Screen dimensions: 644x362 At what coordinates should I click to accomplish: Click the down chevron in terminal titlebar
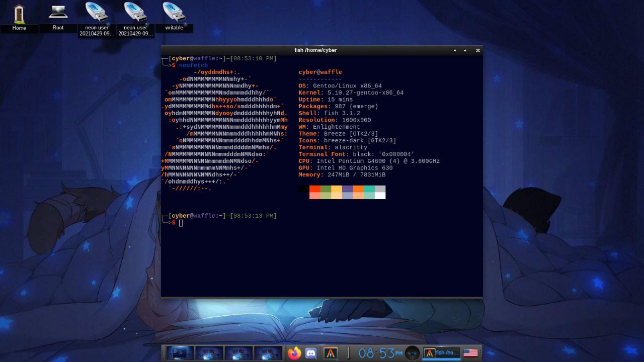(455, 50)
